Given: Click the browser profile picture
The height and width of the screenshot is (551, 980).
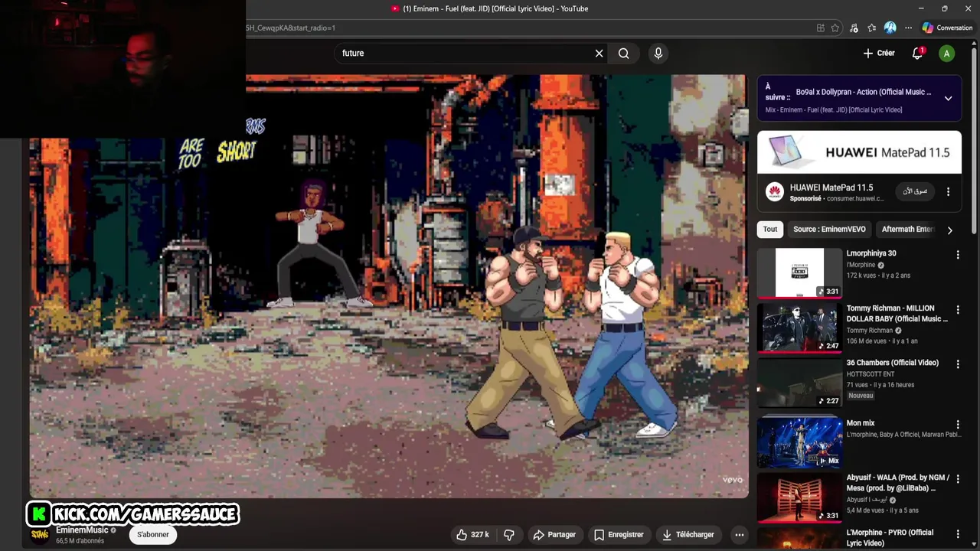Looking at the screenshot, I should click(x=890, y=28).
